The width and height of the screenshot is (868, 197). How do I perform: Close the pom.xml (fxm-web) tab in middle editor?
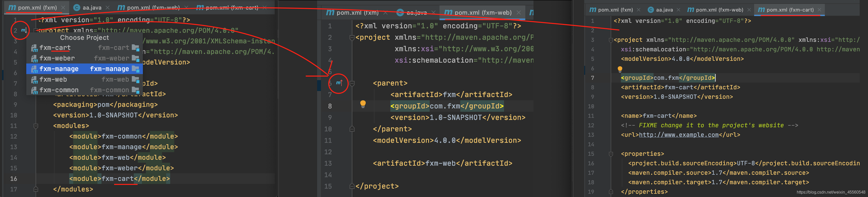(519, 12)
